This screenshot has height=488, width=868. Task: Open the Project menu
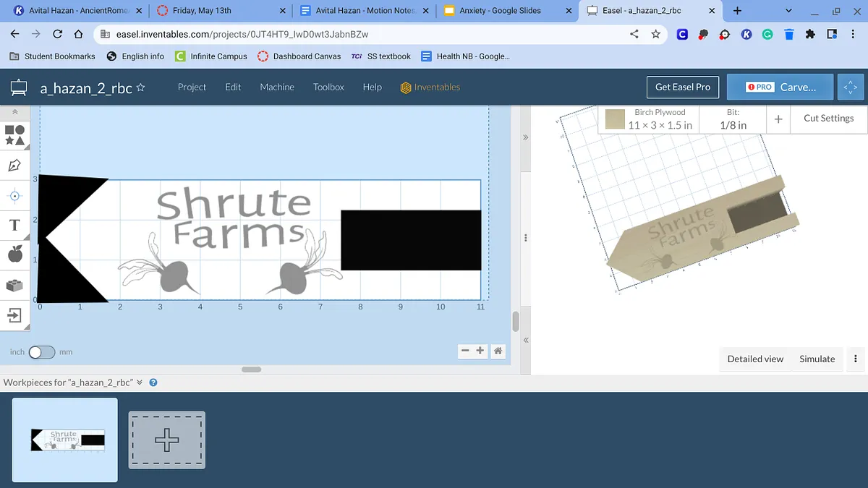[192, 87]
